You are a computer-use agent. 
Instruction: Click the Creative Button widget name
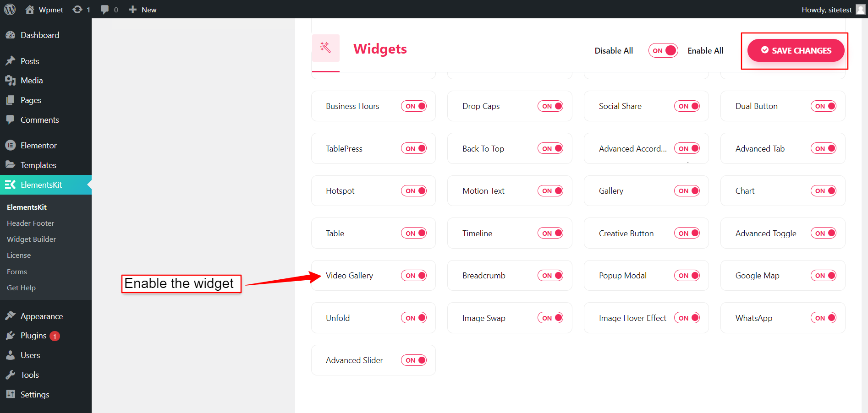[626, 234]
